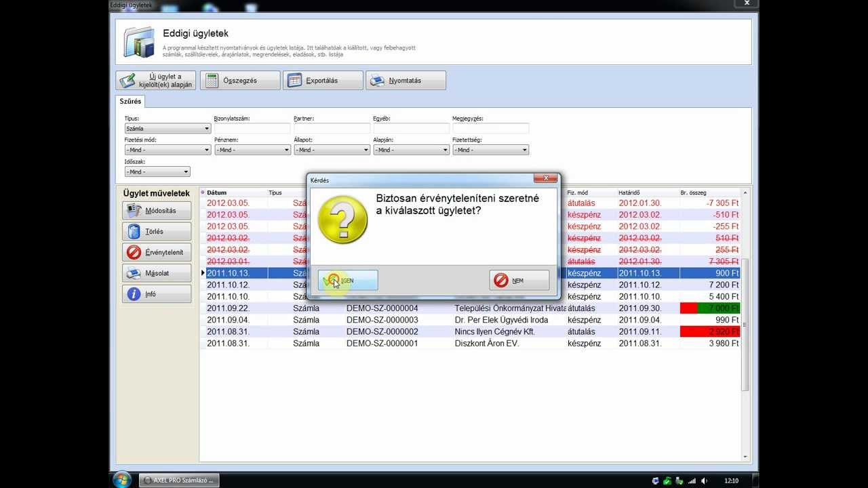Click the Érvénytelenít prohibition icon button
Screen dimensions: 868x488
[x=157, y=252]
